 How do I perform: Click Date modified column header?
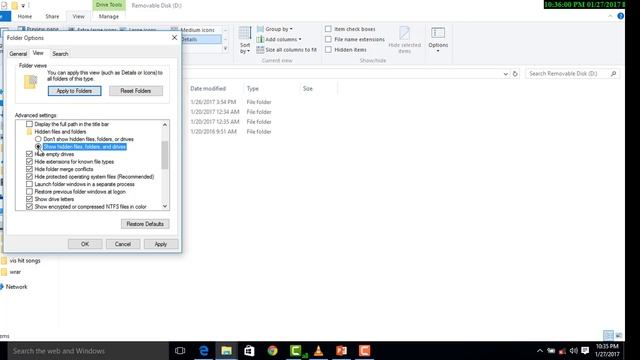click(208, 89)
